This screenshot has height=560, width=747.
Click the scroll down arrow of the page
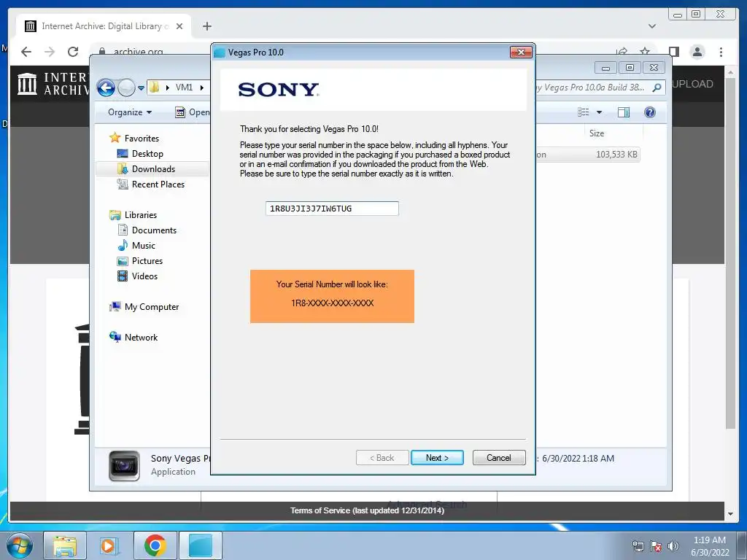click(730, 514)
